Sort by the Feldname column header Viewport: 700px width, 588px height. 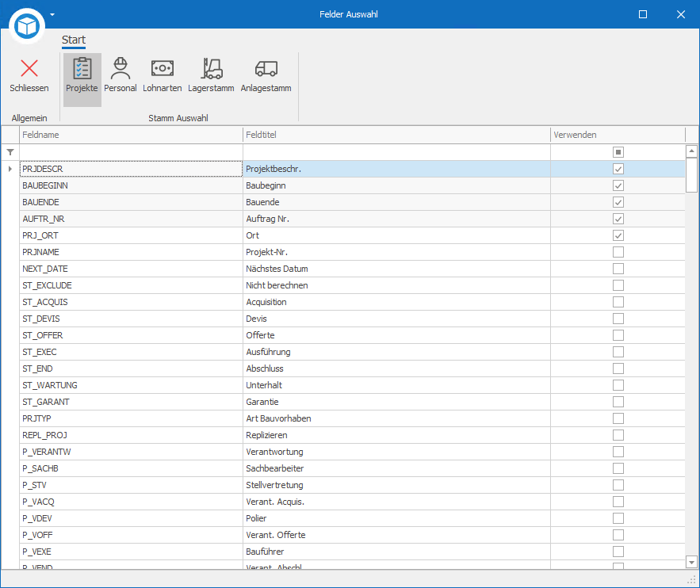(x=131, y=135)
